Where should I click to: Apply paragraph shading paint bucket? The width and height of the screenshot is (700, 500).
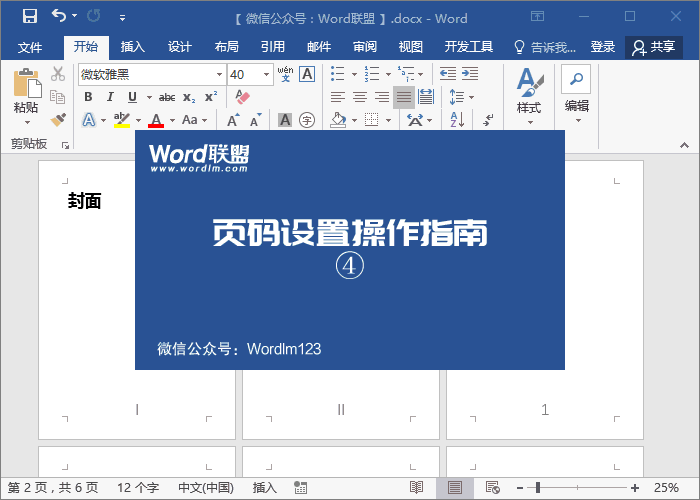tap(338, 120)
